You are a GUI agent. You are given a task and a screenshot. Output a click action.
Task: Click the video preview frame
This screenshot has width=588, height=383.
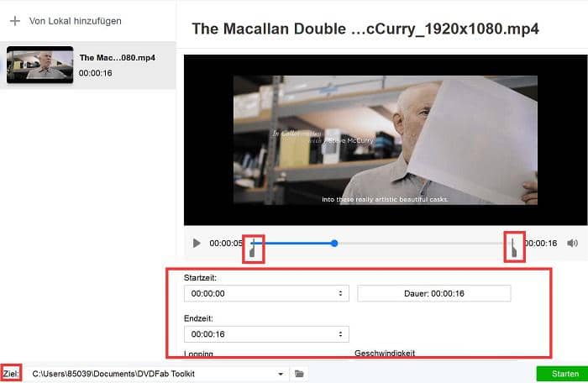coord(385,140)
